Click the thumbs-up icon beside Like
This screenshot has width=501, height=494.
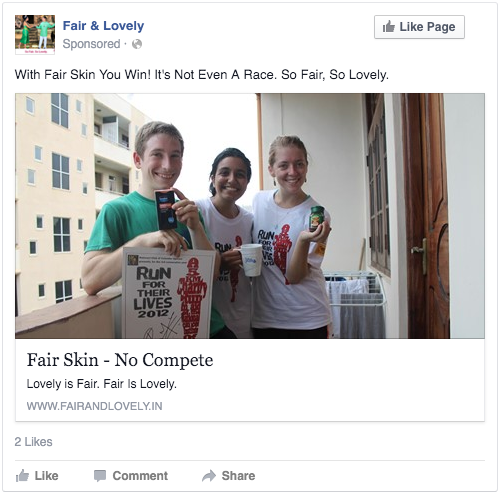tap(22, 476)
